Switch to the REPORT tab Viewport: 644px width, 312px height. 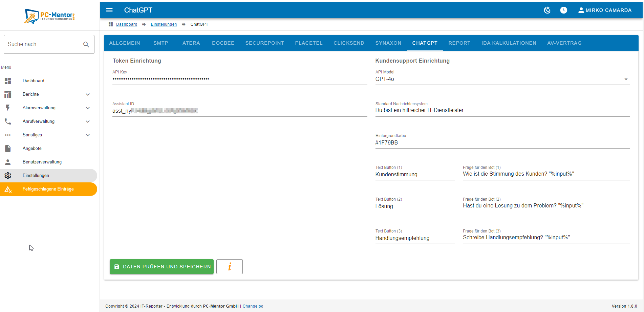pyautogui.click(x=459, y=43)
